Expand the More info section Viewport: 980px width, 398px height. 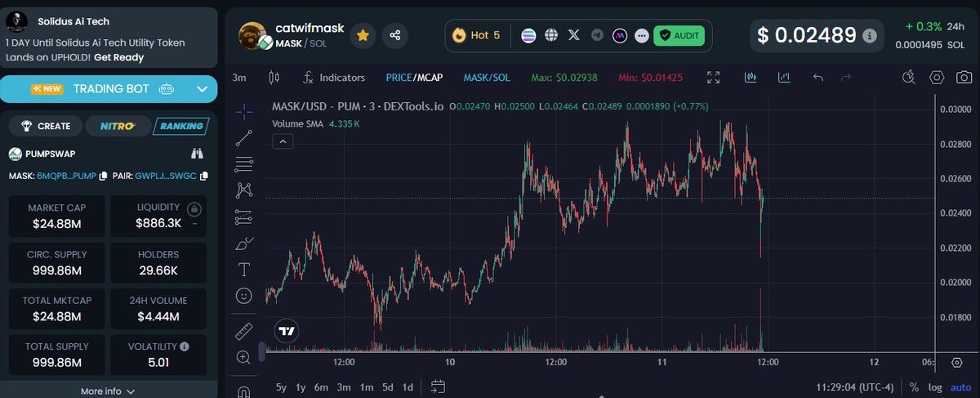(x=107, y=391)
